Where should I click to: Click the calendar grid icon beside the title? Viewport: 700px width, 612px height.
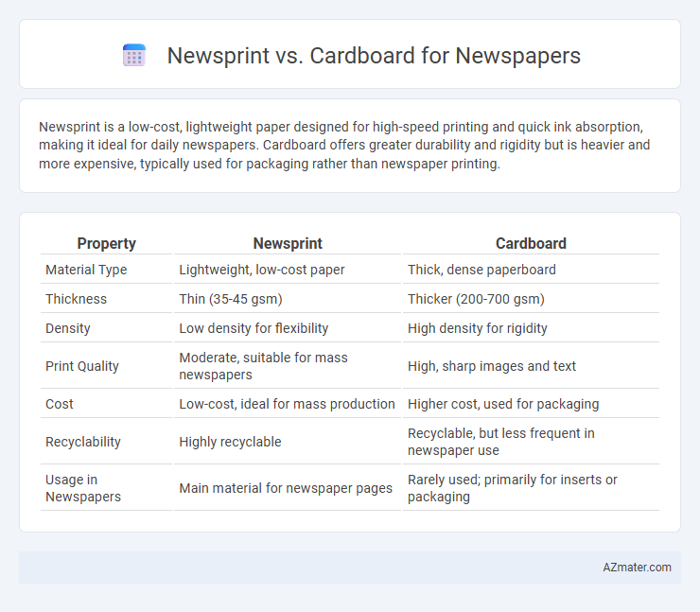click(134, 56)
